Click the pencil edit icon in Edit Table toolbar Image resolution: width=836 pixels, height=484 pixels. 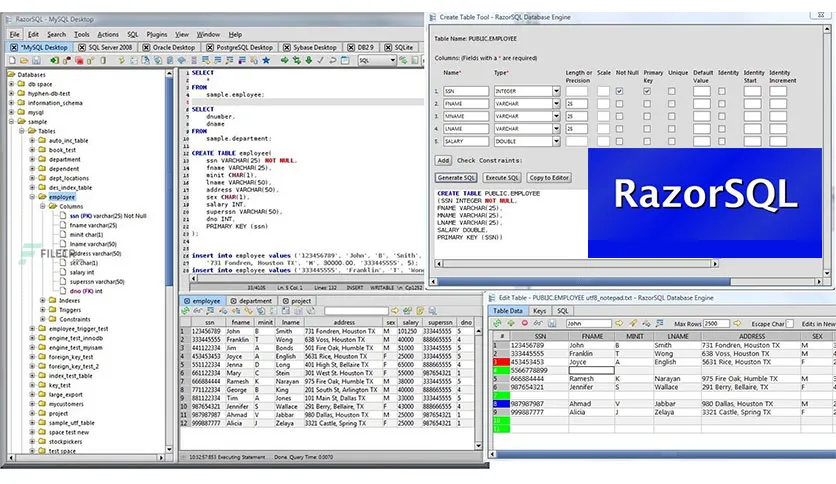633,323
